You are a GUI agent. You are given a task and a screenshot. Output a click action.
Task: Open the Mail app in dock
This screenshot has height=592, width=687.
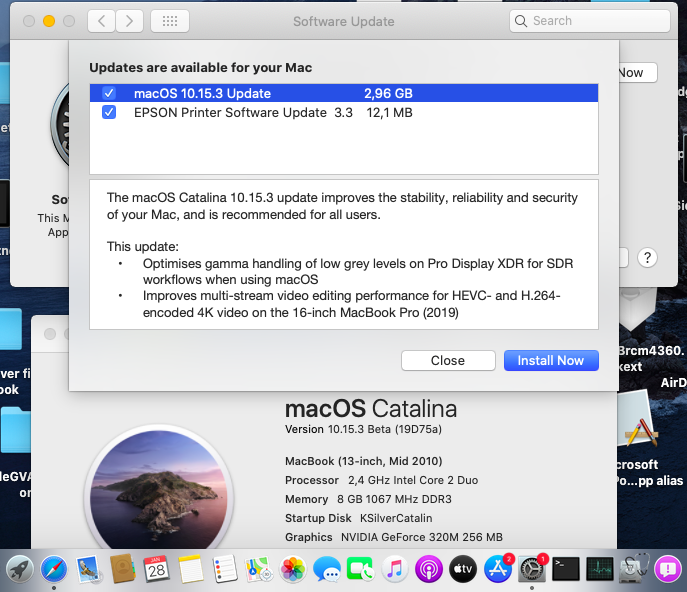[88, 569]
